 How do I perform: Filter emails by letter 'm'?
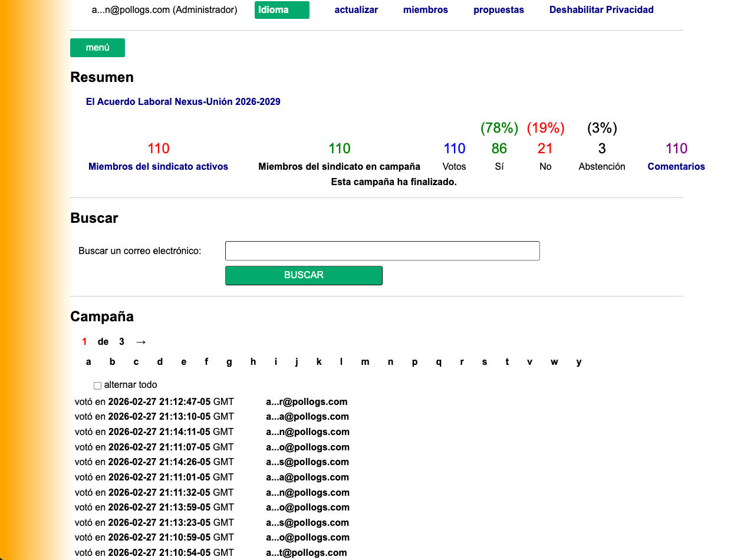pyautogui.click(x=365, y=362)
